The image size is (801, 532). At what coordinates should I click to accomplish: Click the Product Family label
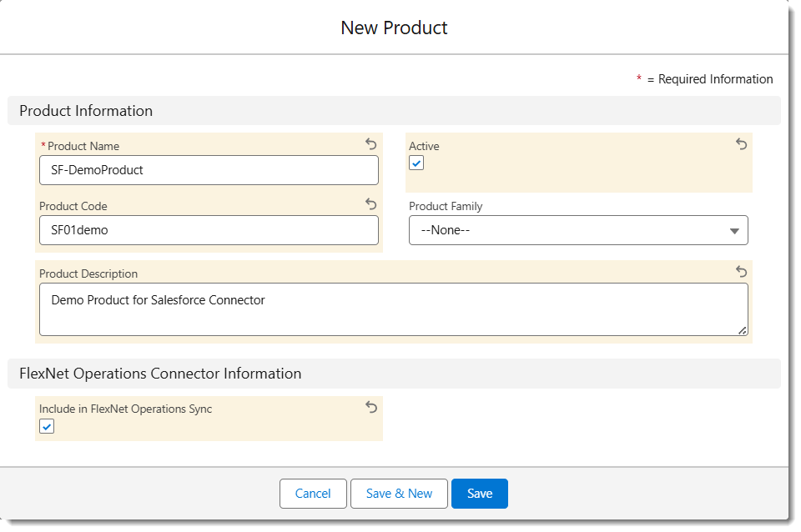[446, 206]
